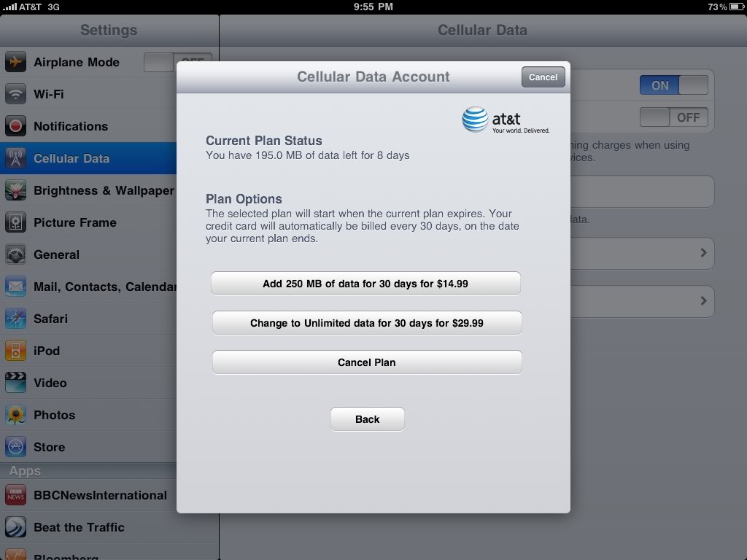Image resolution: width=747 pixels, height=560 pixels.
Task: Tap the Cancel Plan button
Action: (367, 363)
